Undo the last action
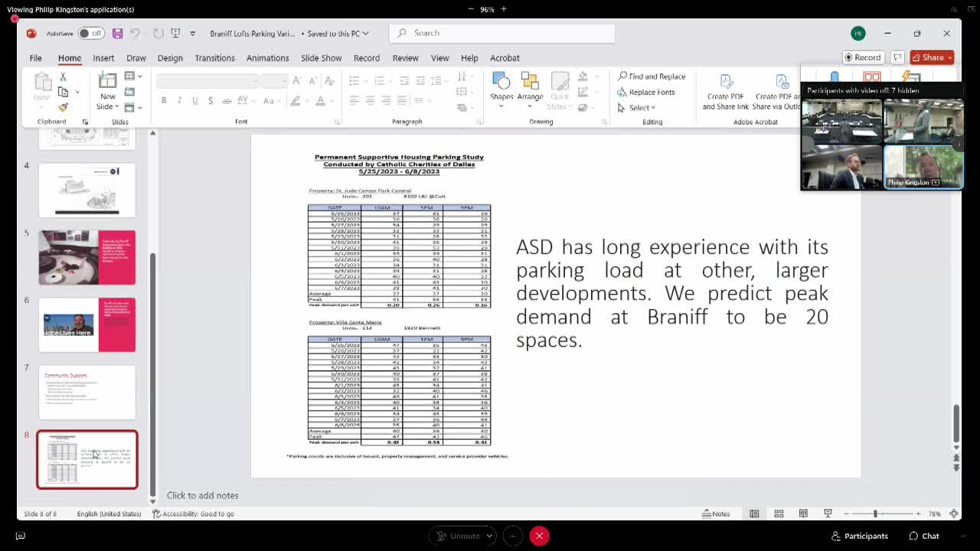The image size is (980, 551). tap(135, 33)
